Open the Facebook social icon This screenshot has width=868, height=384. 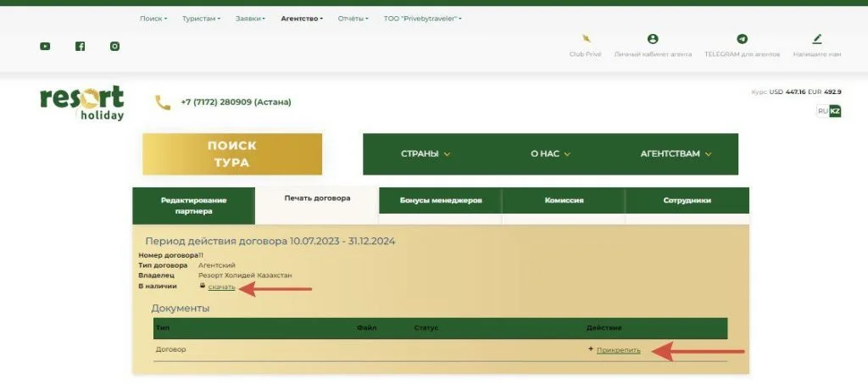(x=80, y=46)
